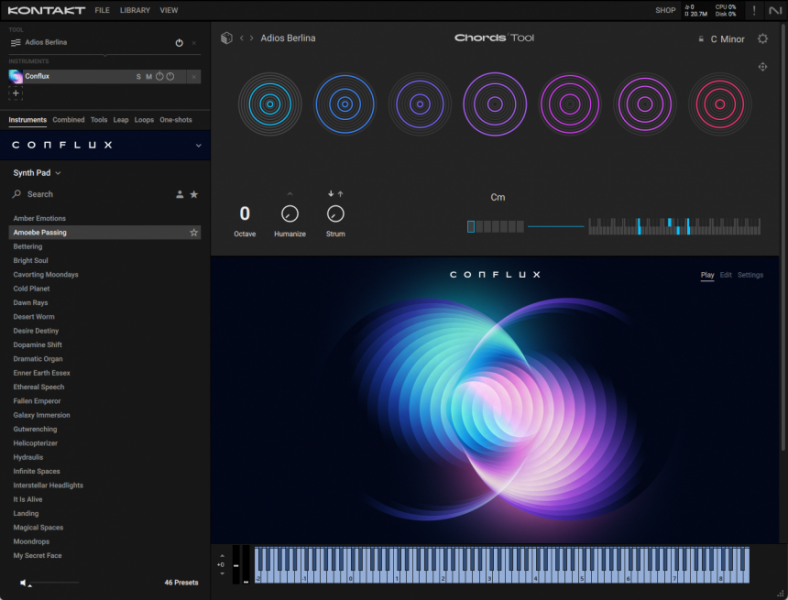The image size is (788, 600).
Task: Click the exclamation alert icon
Action: (x=754, y=10)
